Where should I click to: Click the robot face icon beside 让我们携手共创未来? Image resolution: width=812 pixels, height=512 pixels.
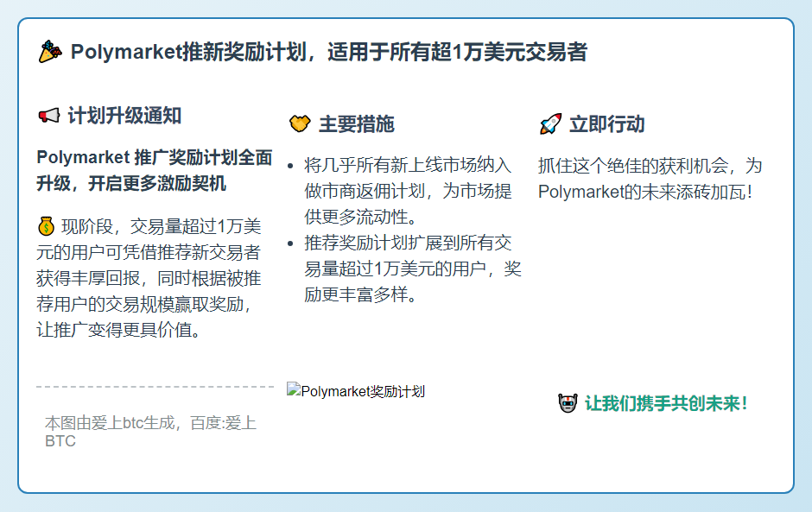click(568, 402)
